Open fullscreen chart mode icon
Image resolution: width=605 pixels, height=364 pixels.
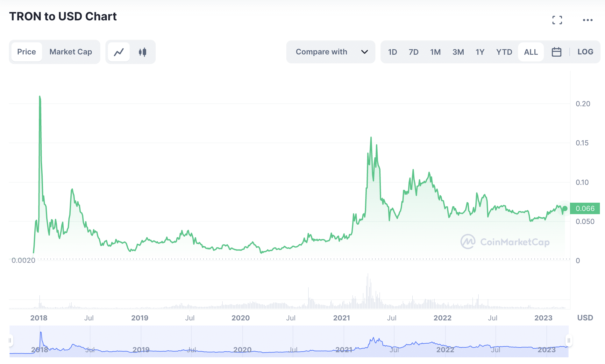pyautogui.click(x=557, y=20)
